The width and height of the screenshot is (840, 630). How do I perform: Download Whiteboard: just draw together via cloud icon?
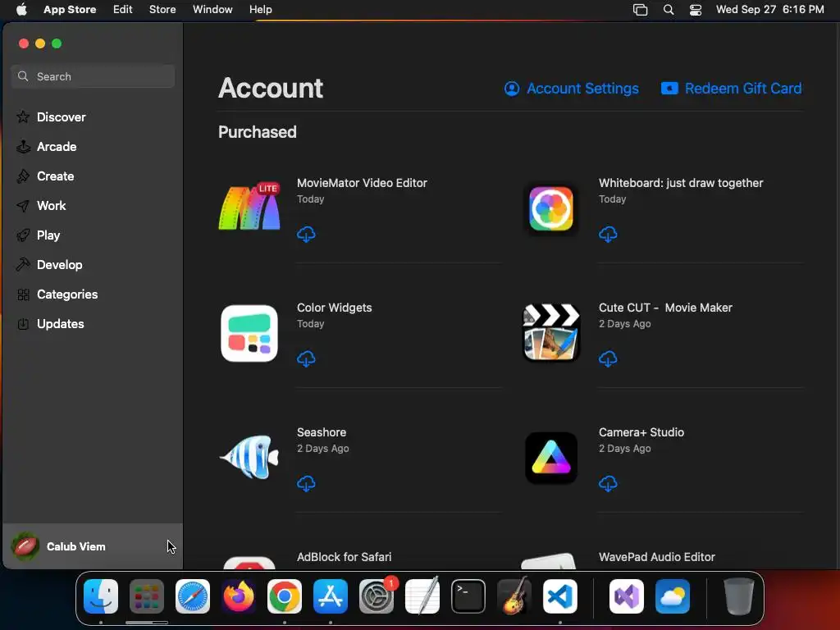[x=608, y=234]
